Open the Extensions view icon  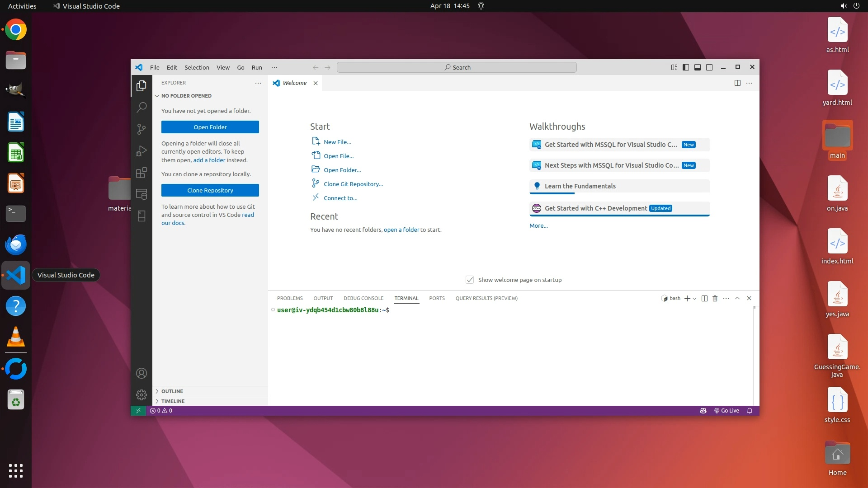[142, 173]
